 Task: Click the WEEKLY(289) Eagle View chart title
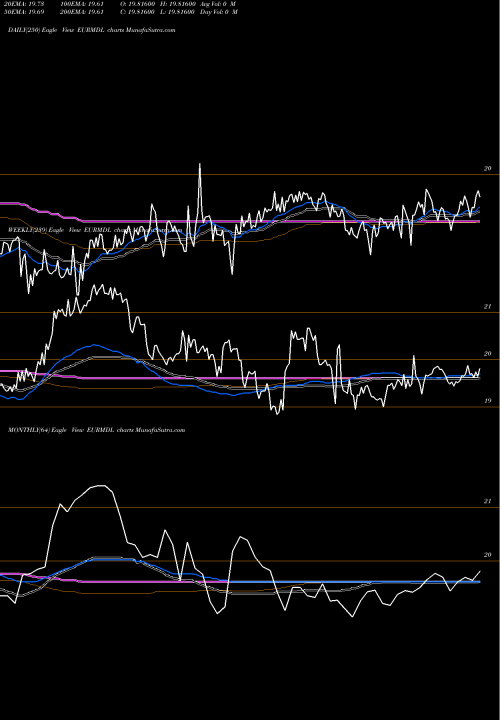(x=95, y=230)
